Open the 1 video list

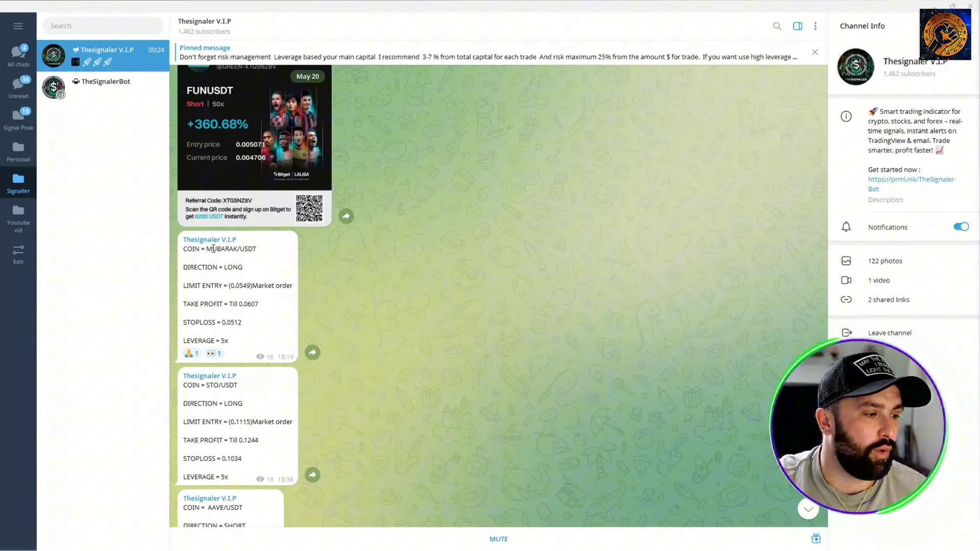[x=903, y=280]
